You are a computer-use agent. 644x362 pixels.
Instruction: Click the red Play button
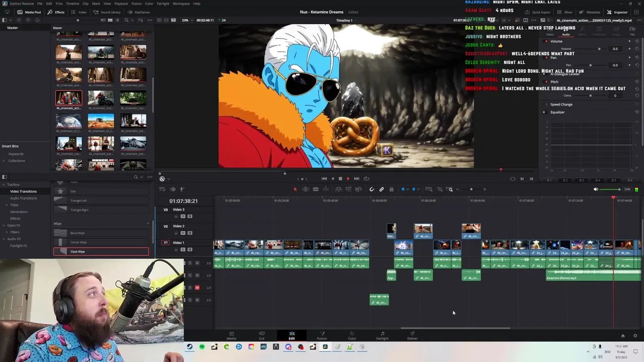[348, 178]
